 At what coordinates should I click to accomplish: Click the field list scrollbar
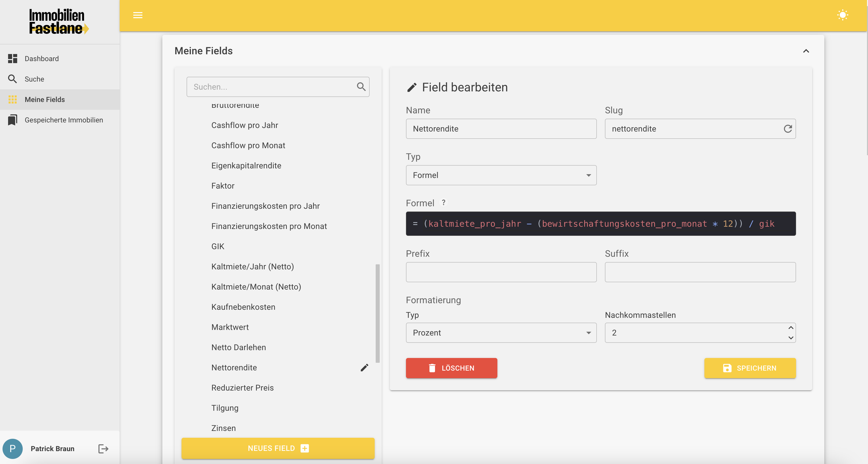(x=377, y=313)
